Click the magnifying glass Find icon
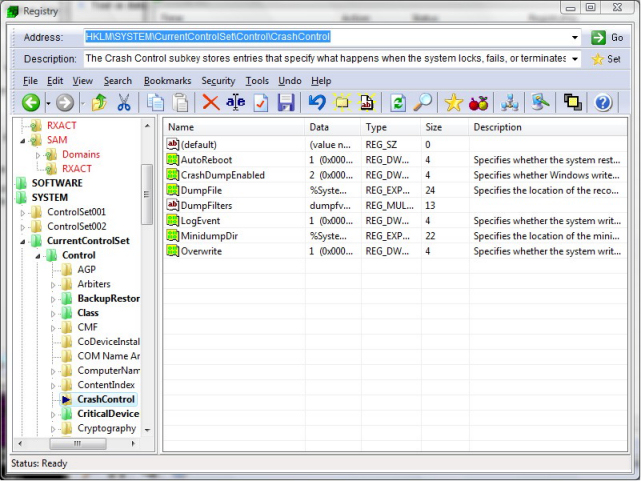Image resolution: width=641 pixels, height=481 pixels. point(422,102)
